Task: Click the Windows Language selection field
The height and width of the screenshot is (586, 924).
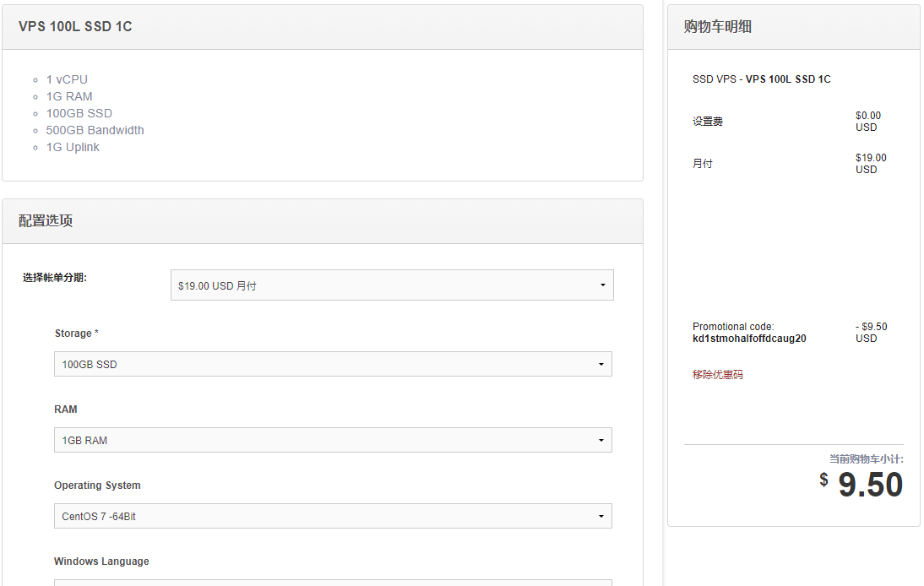Action: coord(332,583)
